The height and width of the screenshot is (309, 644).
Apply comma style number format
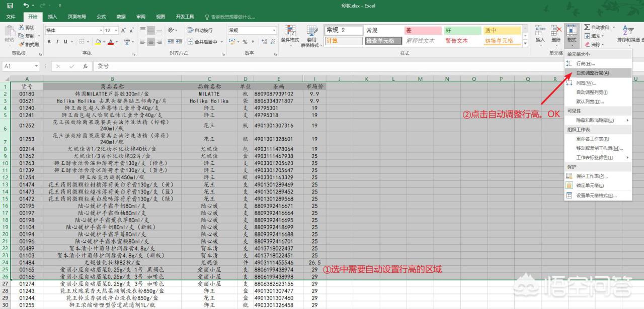point(253,42)
